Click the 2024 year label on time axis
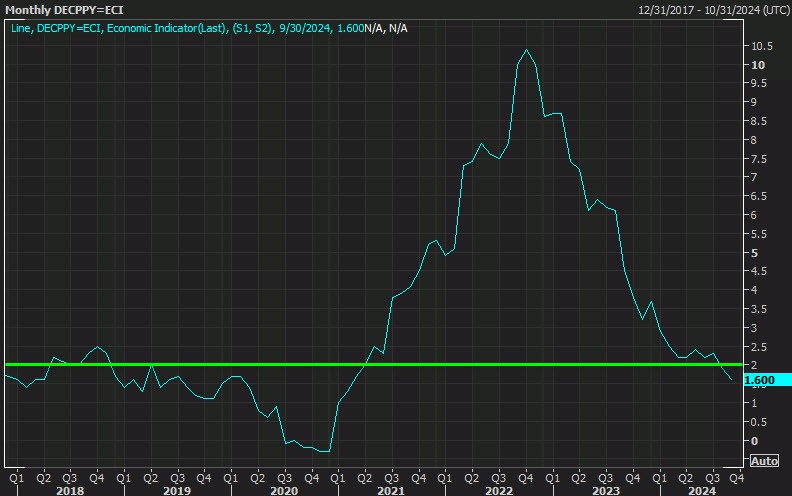 [x=700, y=490]
